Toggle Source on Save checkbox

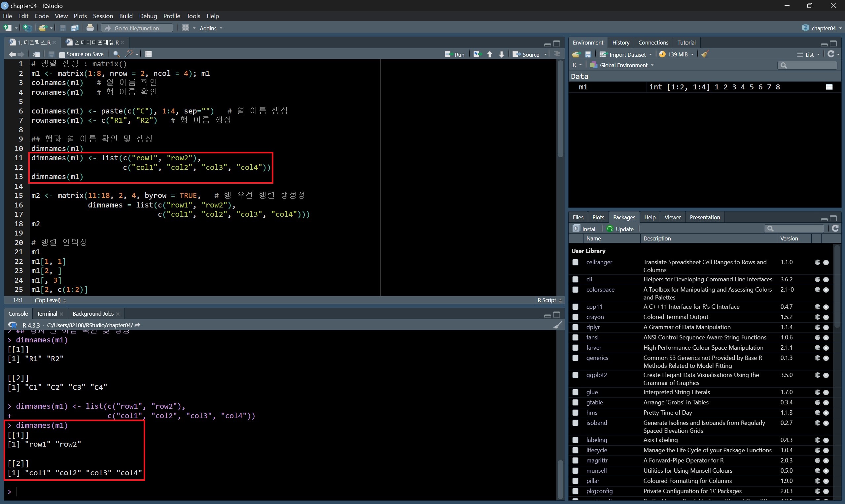62,54
